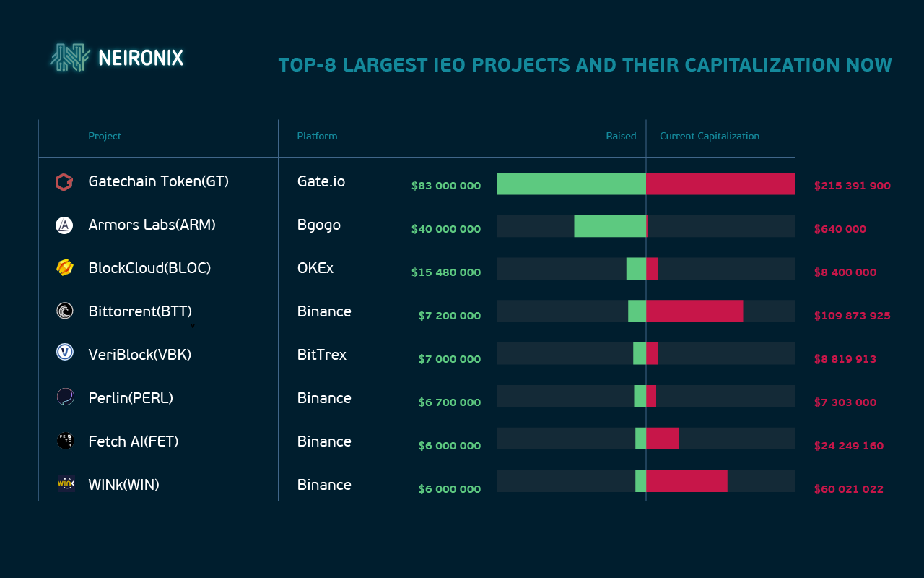The image size is (924, 578).
Task: Click the chart title about IEO projects
Action: pos(585,65)
